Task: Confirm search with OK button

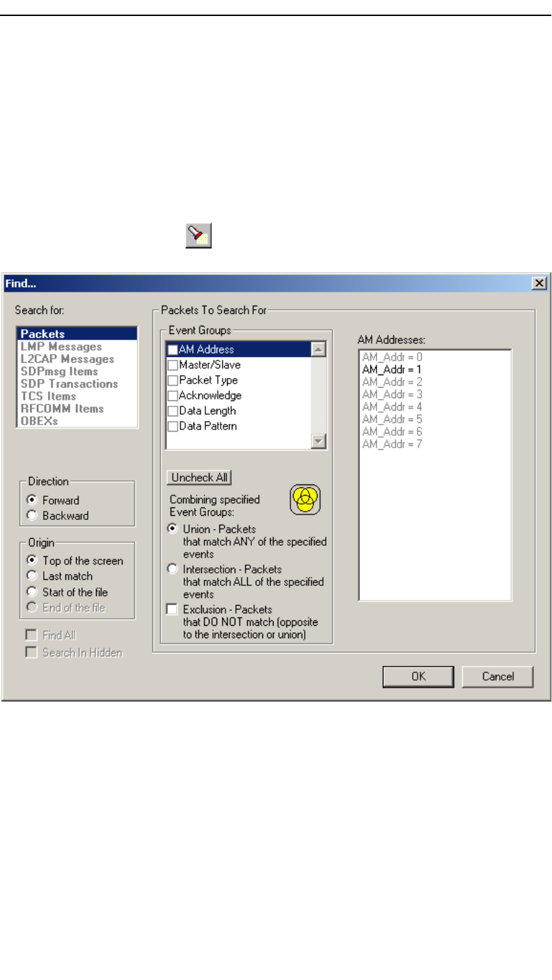Action: (418, 677)
